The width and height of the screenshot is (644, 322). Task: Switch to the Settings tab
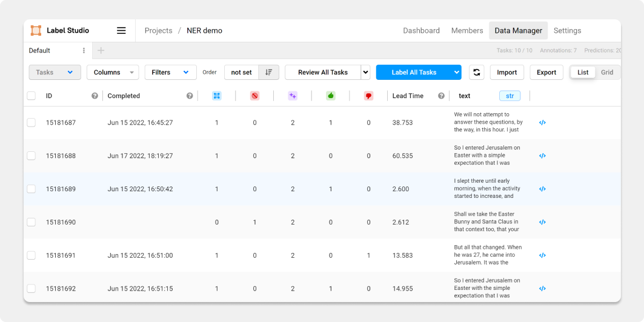[x=567, y=31]
